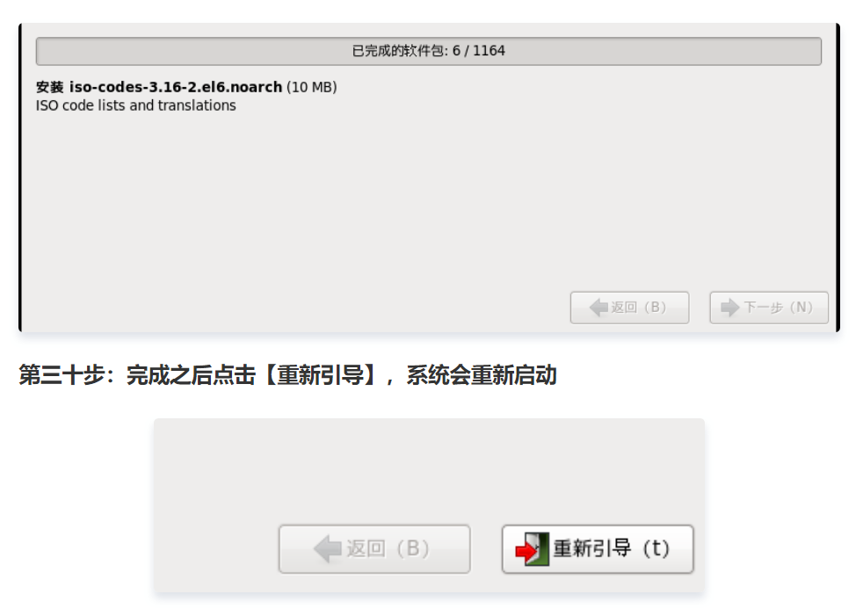863x616 pixels.
Task: Click lower 返回 (B) label beside 重新引导
Action: [388, 548]
